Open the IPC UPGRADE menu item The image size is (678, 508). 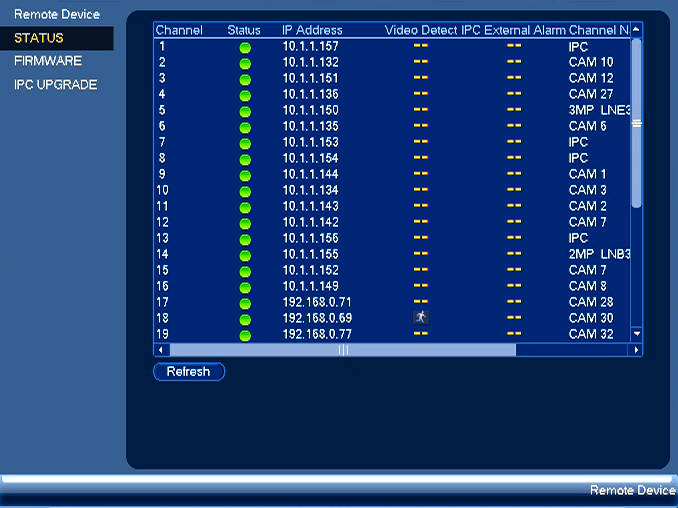click(x=55, y=85)
